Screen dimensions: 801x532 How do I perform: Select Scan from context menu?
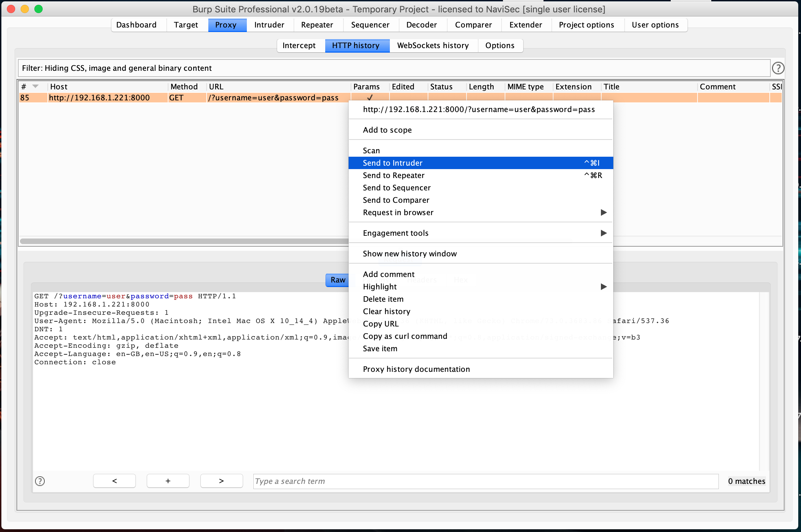pyautogui.click(x=481, y=151)
